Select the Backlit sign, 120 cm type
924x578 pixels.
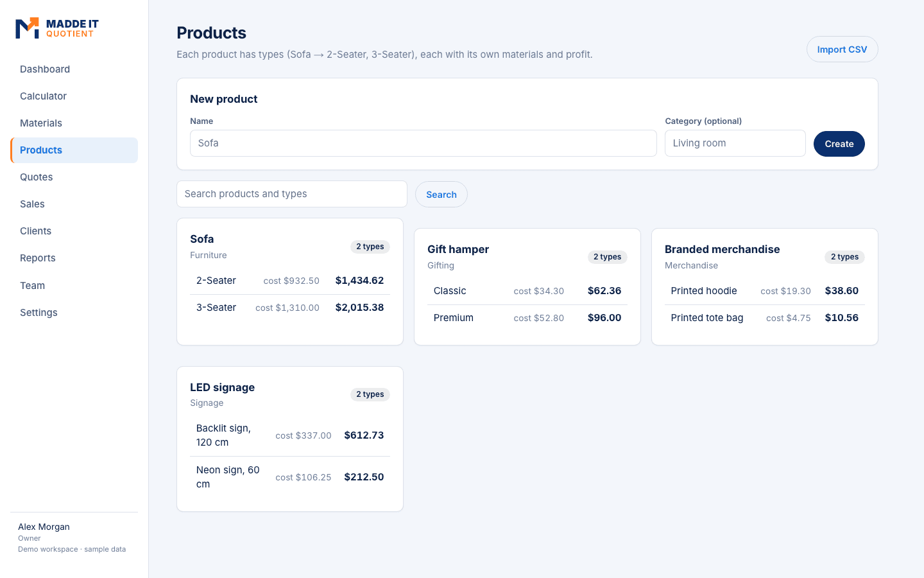[x=290, y=435]
